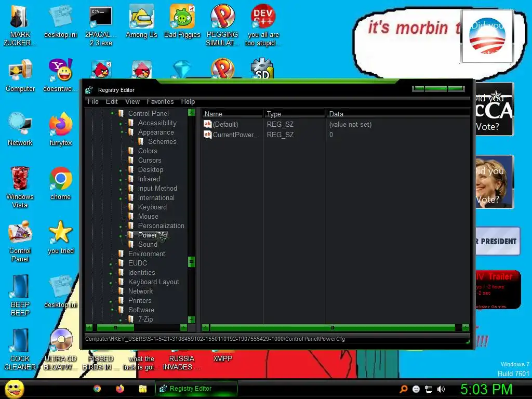
Task: Select the Appearance key
Action: click(x=156, y=132)
